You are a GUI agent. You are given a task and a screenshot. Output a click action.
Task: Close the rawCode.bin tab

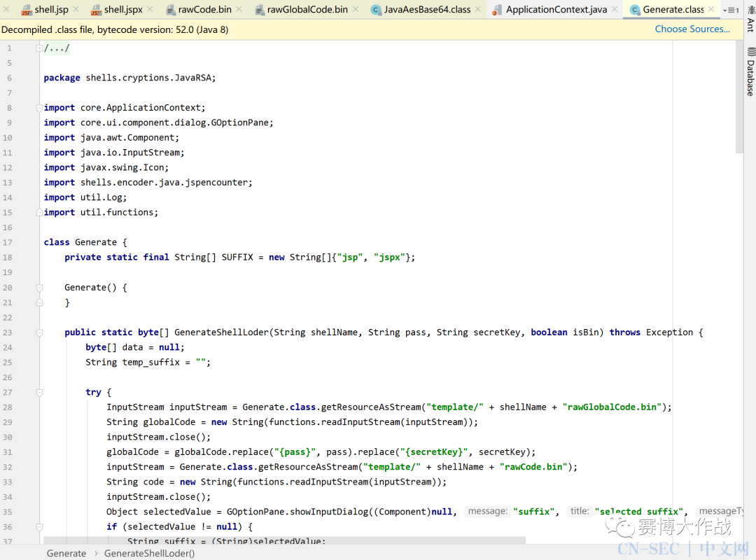pos(239,9)
